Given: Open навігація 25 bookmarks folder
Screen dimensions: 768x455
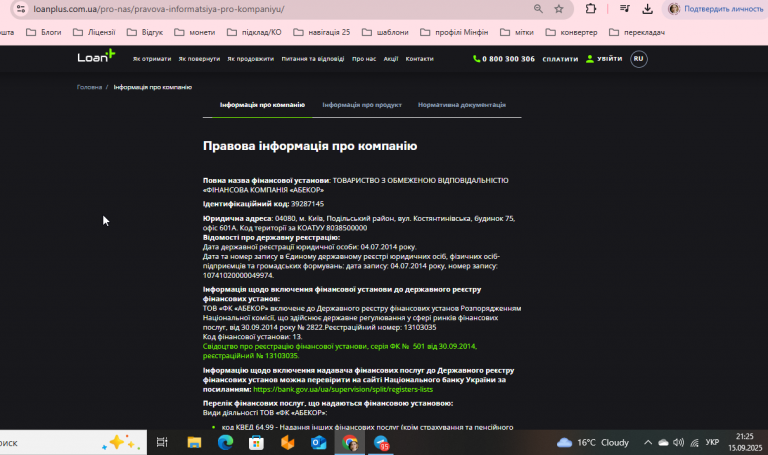Looking at the screenshot, I should point(322,32).
